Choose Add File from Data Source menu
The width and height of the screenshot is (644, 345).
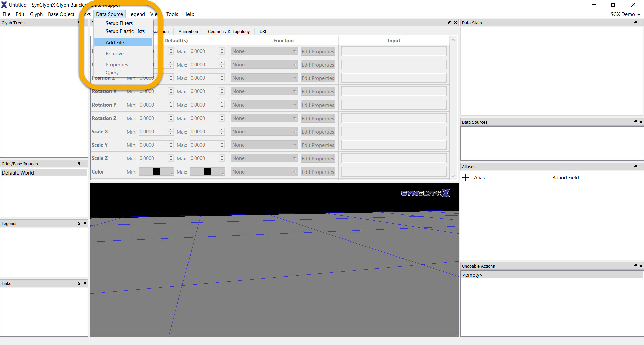click(x=123, y=43)
